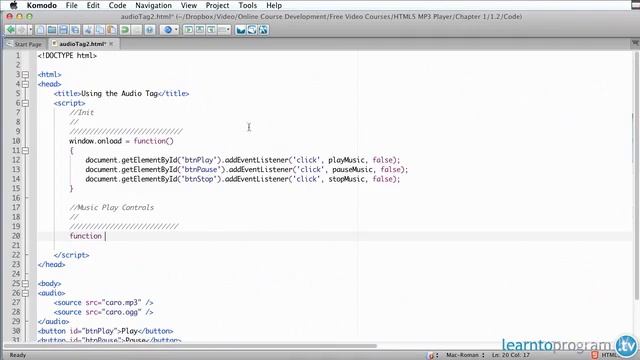Open the recent locations dropdown arrow
Image resolution: width=640 pixels, height=360 pixels.
click(30, 30)
